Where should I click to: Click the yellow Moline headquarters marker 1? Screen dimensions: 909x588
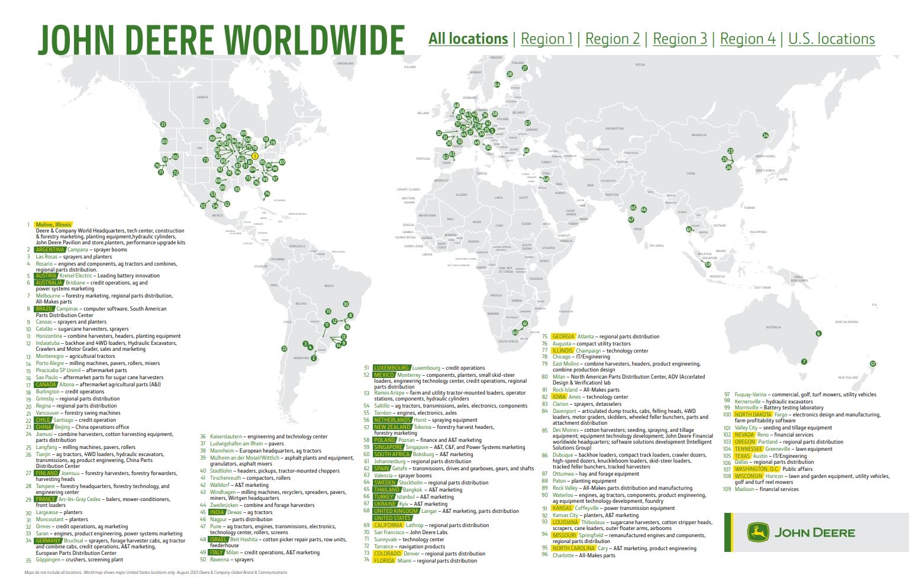click(255, 156)
